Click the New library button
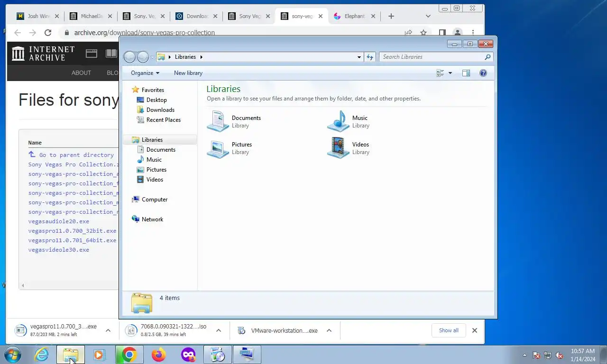Viewport: 607px width, 364px height. pos(188,73)
